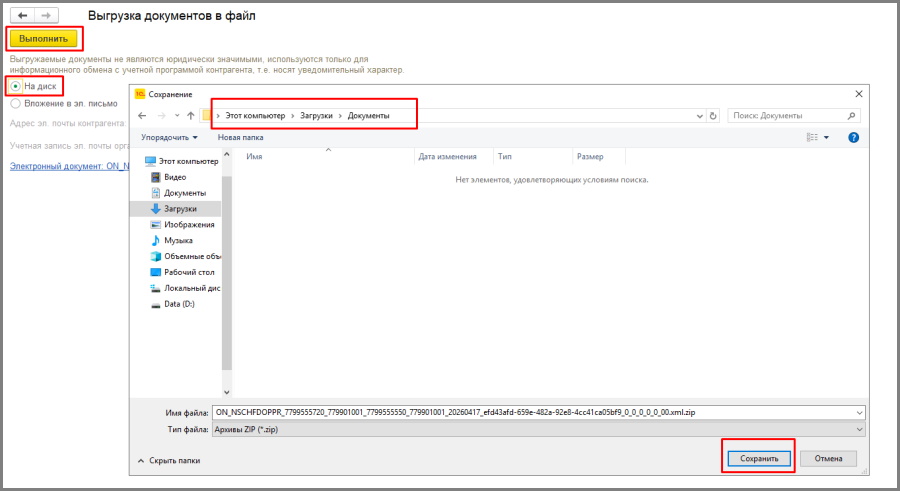The height and width of the screenshot is (491, 900).
Task: Click the 1C back navigation arrow
Action: [x=22, y=17]
